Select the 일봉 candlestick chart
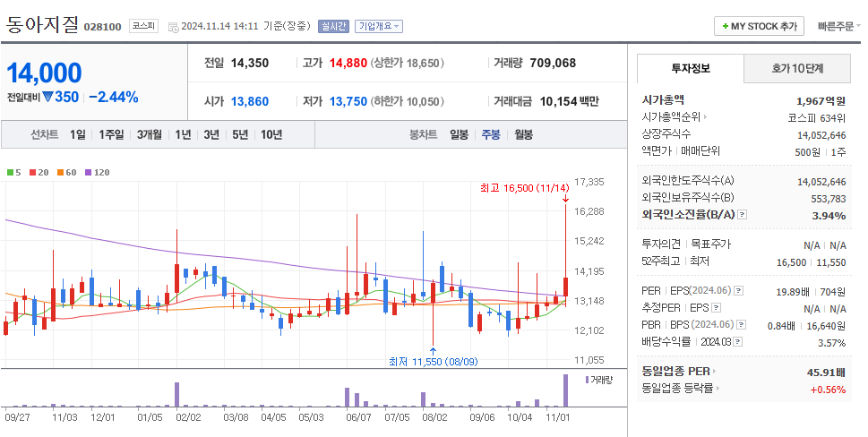The image size is (868, 437). pyautogui.click(x=459, y=134)
